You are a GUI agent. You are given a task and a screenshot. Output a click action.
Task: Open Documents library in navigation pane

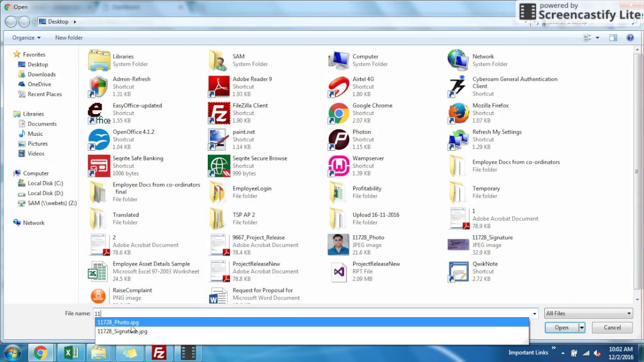[42, 124]
